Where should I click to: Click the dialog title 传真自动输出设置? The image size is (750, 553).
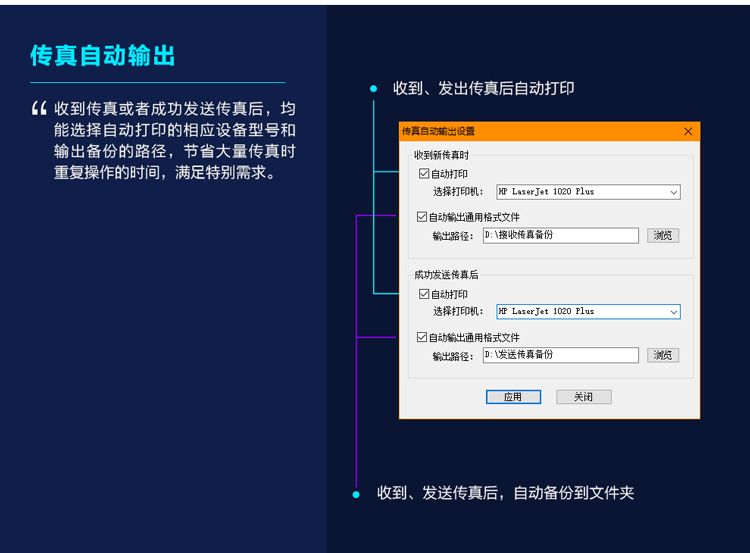coord(438,131)
